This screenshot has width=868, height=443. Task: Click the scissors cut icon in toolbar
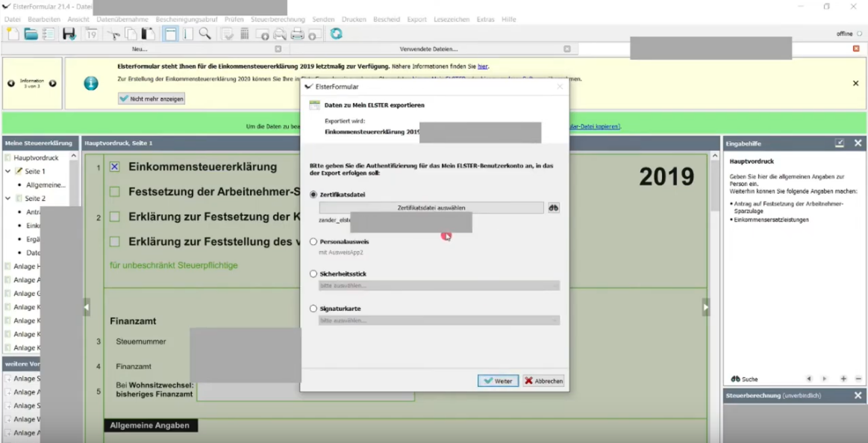click(x=113, y=34)
